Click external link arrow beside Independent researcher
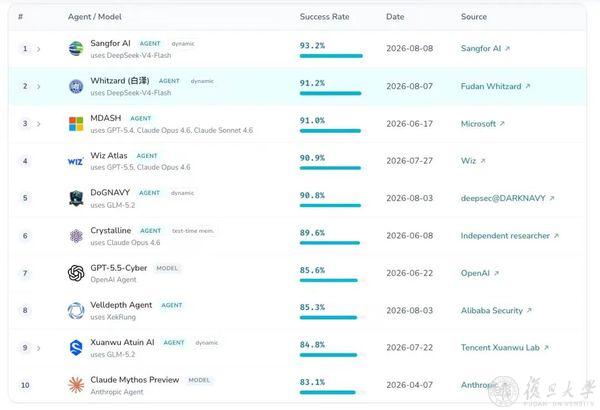 tap(556, 235)
